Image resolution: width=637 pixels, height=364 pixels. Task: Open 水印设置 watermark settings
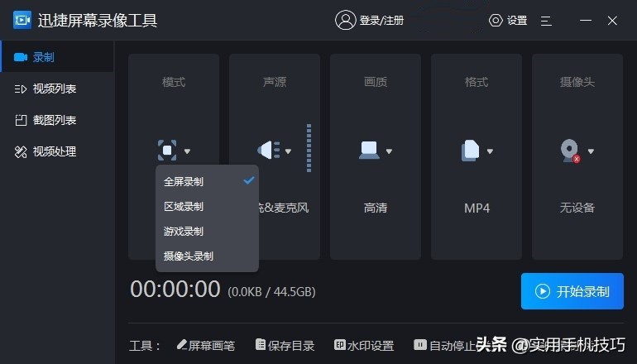tap(371, 346)
